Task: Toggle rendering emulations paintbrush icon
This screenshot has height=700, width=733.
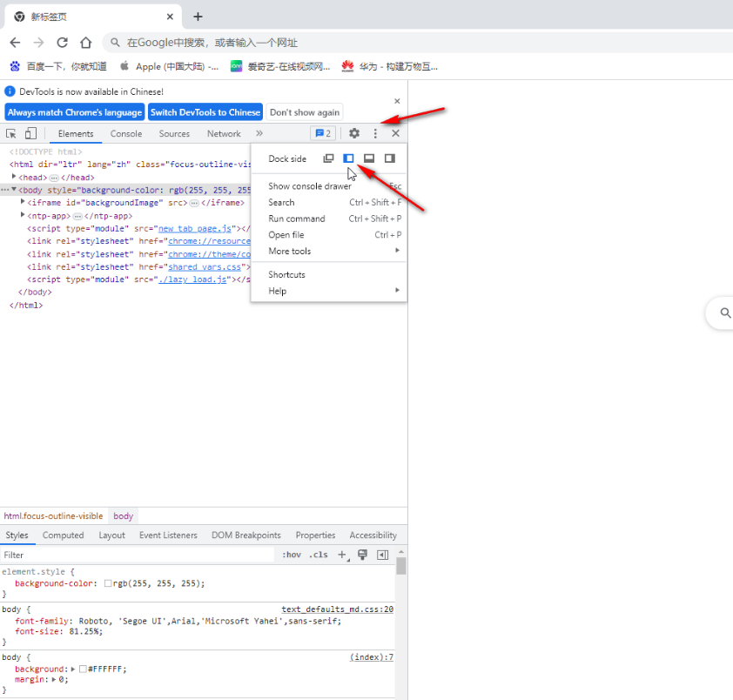Action: [362, 555]
